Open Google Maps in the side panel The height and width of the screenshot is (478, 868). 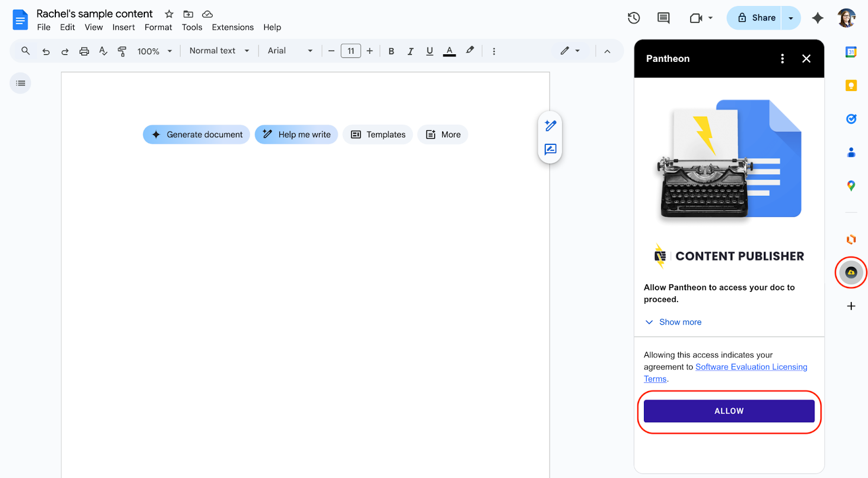(851, 186)
